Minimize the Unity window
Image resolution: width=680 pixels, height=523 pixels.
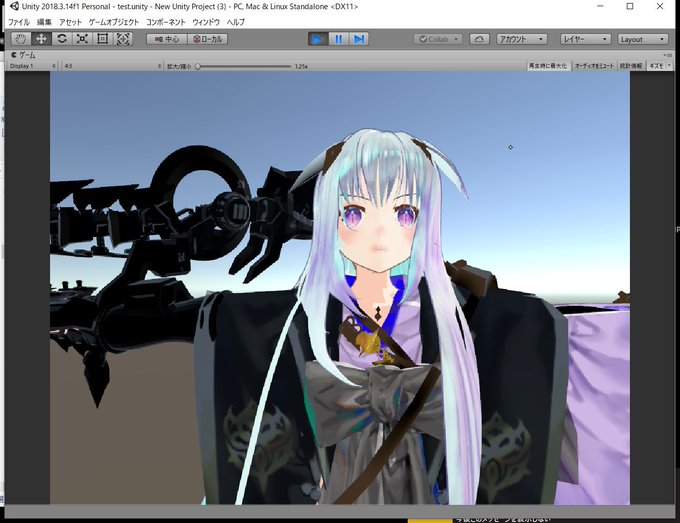point(600,7)
